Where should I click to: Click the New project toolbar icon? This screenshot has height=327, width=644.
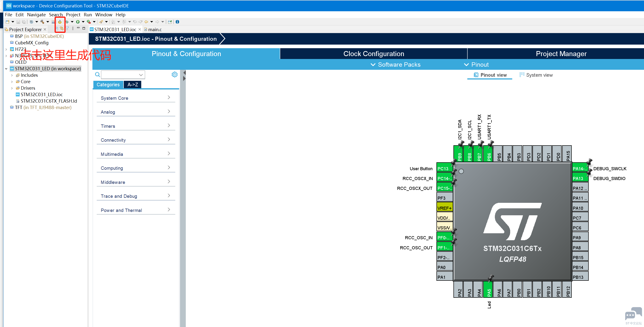coord(7,22)
